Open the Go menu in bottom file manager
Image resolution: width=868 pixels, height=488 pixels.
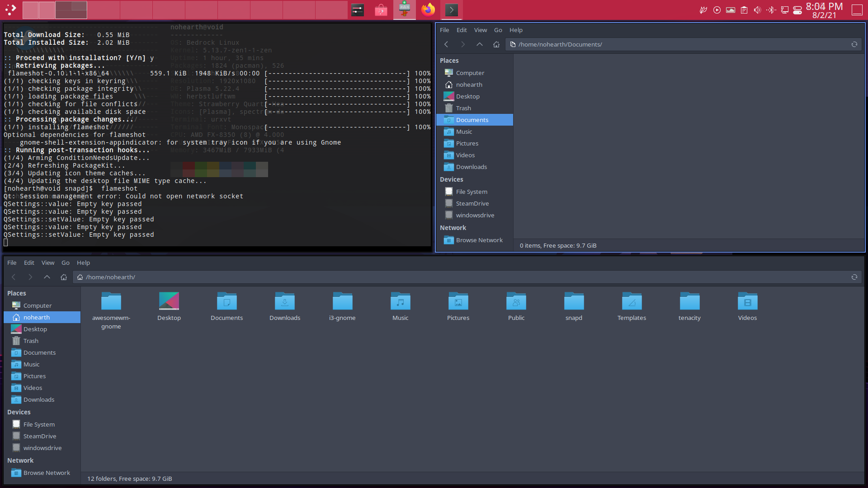[x=66, y=263]
